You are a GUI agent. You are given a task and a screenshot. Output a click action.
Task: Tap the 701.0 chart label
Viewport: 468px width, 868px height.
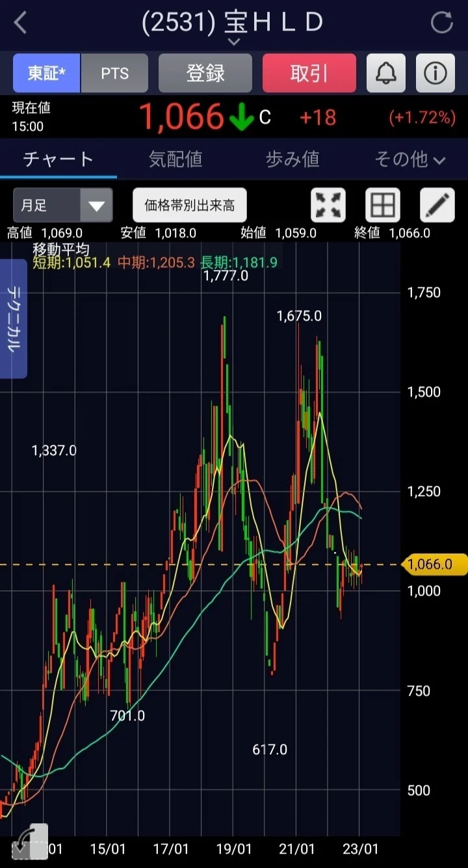click(x=127, y=716)
